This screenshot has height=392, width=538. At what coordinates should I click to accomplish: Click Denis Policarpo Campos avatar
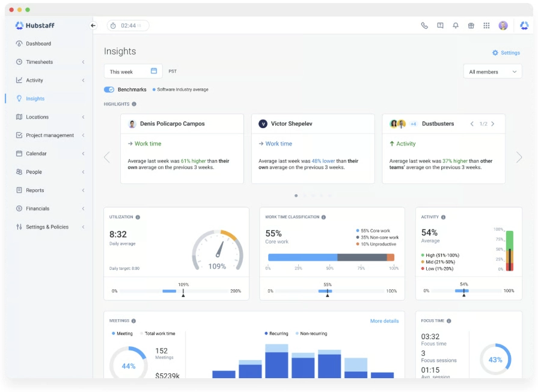[132, 124]
